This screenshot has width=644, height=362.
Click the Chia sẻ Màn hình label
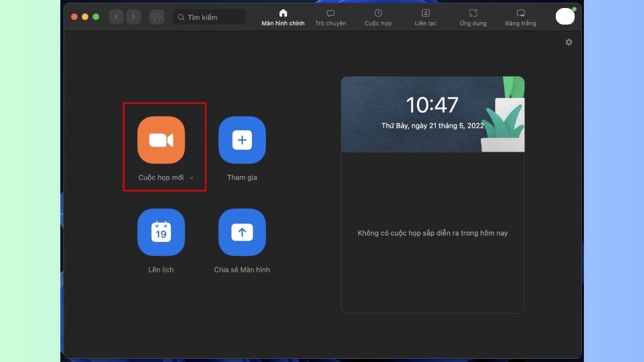[x=242, y=270]
